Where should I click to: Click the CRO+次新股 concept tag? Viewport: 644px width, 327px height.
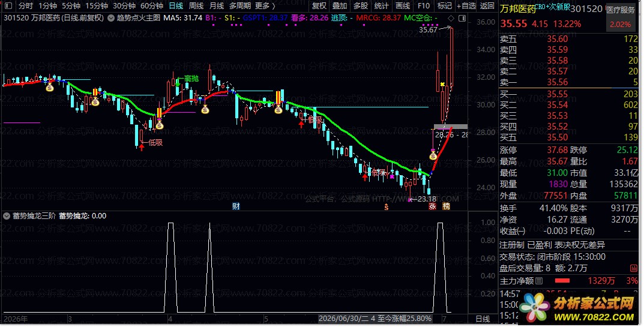tap(552, 7)
